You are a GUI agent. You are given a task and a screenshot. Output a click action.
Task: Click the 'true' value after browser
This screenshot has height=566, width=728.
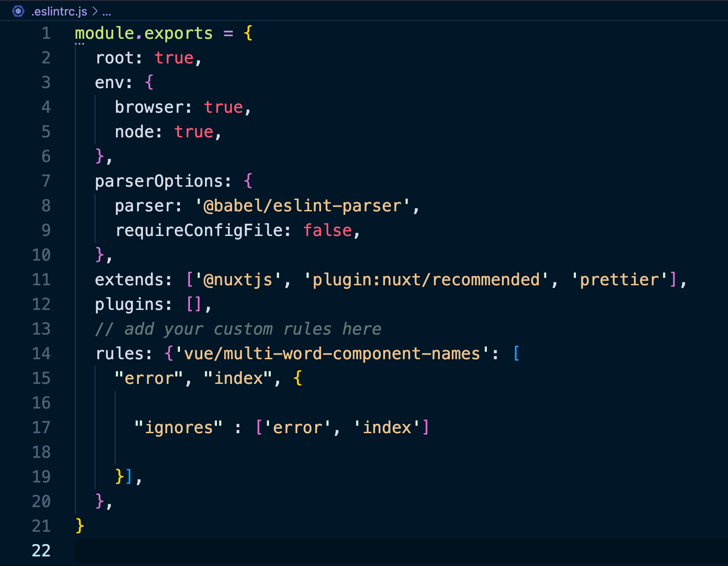(223, 107)
